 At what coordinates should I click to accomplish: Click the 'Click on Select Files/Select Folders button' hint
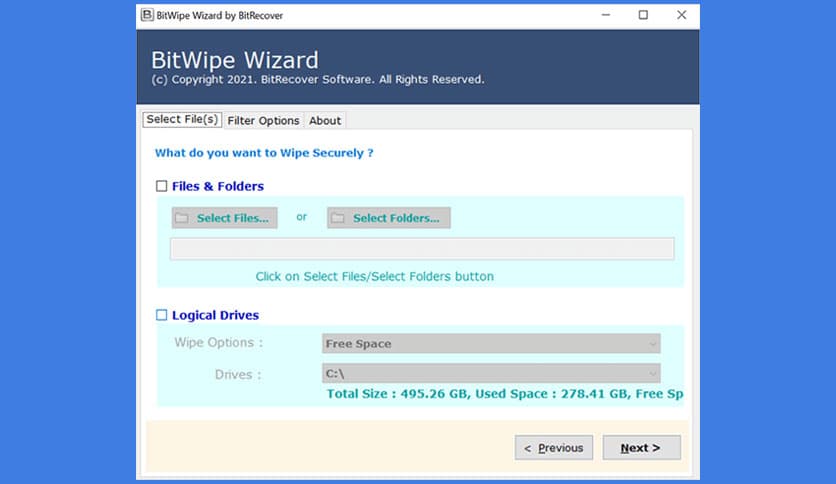pos(374,277)
